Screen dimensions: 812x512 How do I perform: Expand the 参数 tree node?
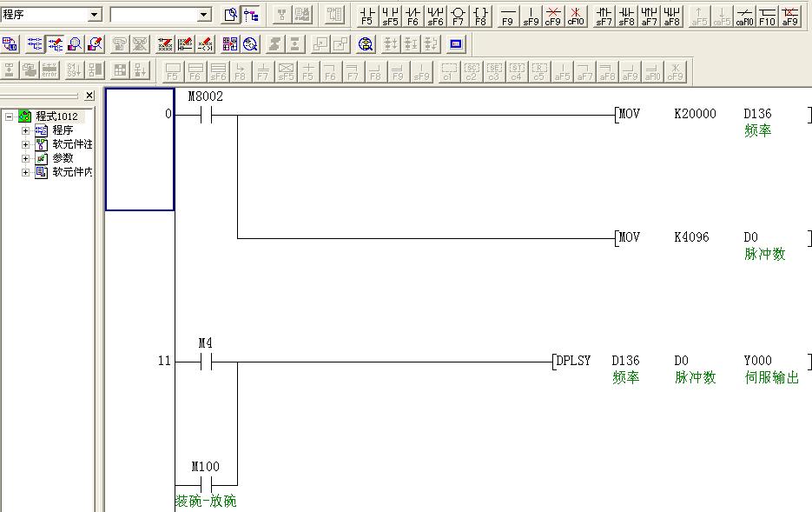[26, 158]
